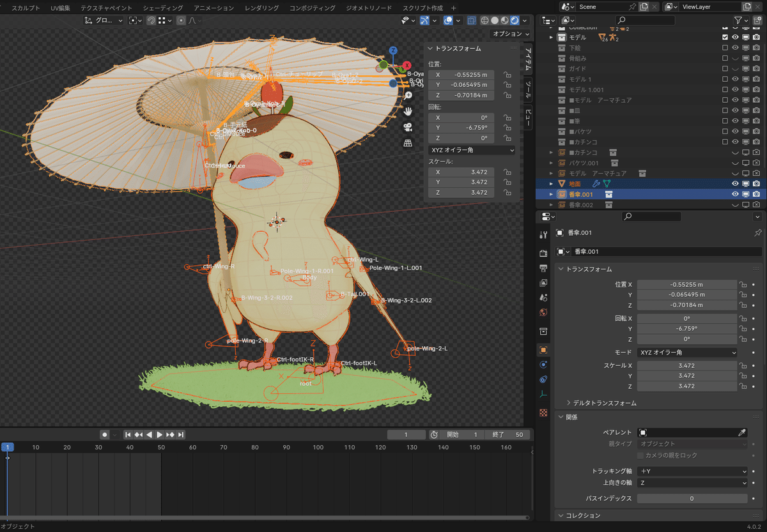This screenshot has width=767, height=532.
Task: Switch to シェーディング workspace tab
Action: (162, 8)
